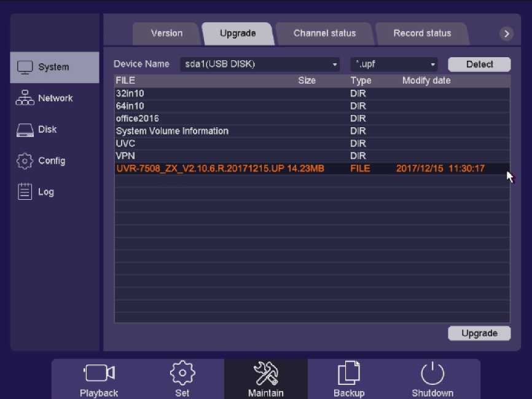The image size is (532, 399).
Task: Open Network settings icon in sidebar
Action: 25,98
